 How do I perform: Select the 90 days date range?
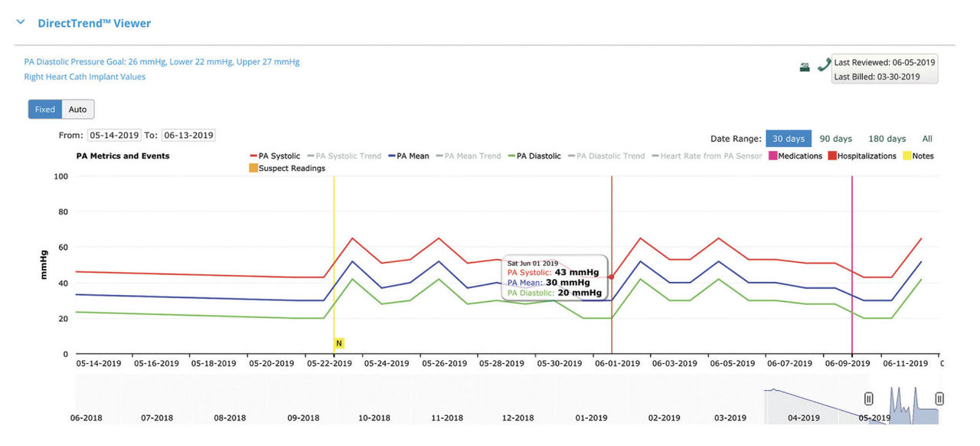(x=835, y=139)
